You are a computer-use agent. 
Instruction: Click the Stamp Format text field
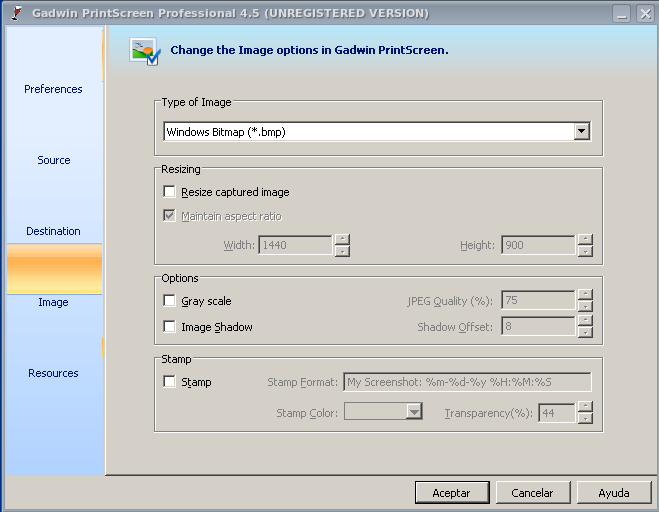467,382
